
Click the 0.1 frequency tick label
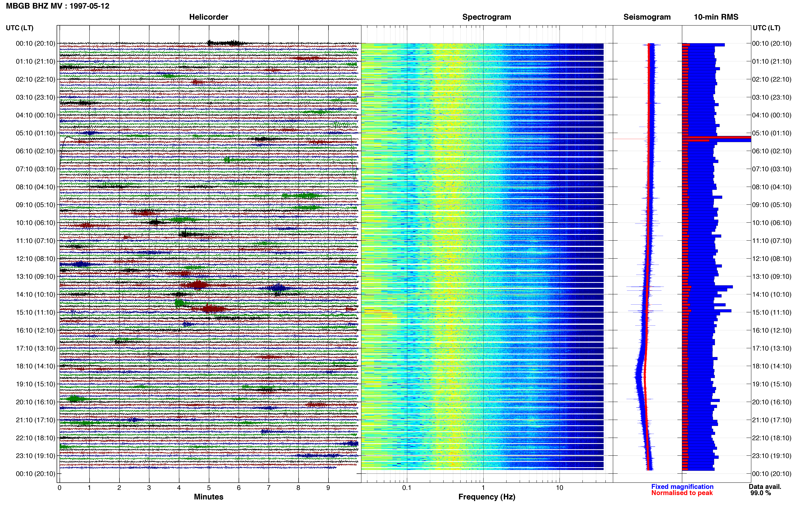click(407, 487)
